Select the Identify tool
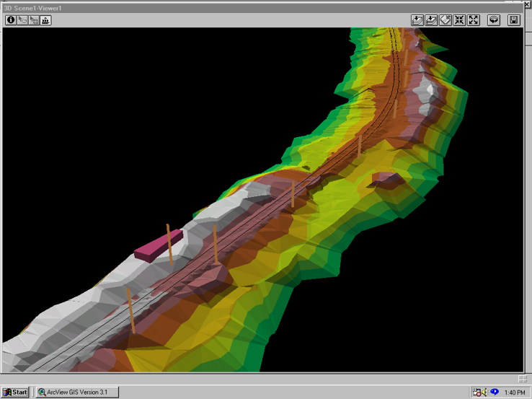The image size is (532, 399). (x=11, y=20)
